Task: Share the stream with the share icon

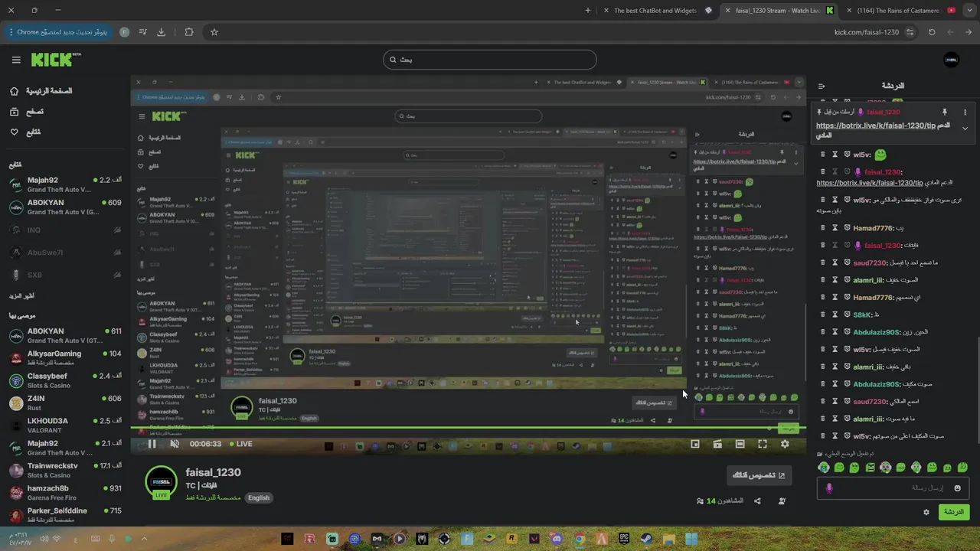Action: 757,501
